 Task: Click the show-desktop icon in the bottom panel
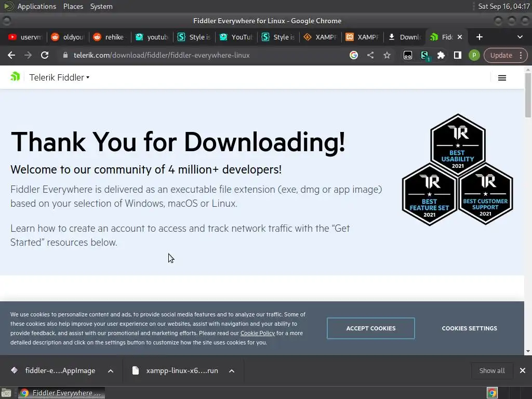coord(6,393)
